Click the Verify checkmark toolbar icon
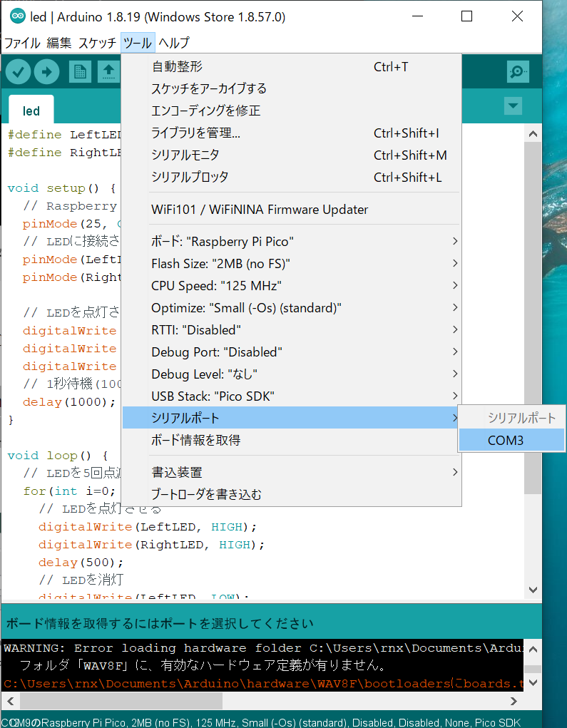The image size is (567, 728). click(x=18, y=72)
